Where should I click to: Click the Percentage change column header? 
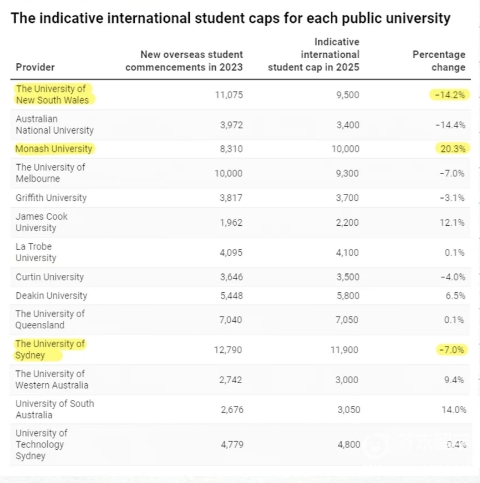coord(439,61)
